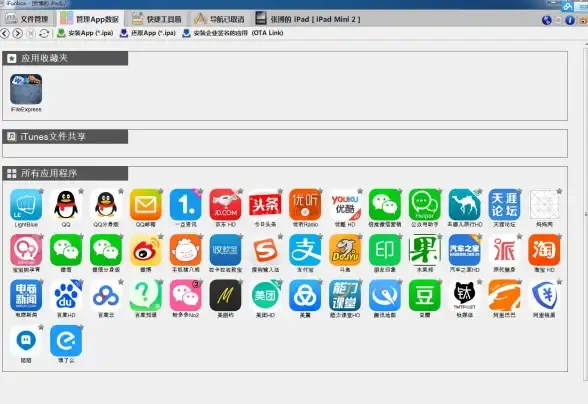
Task: Go back with the left arrow button
Action: (x=4, y=33)
